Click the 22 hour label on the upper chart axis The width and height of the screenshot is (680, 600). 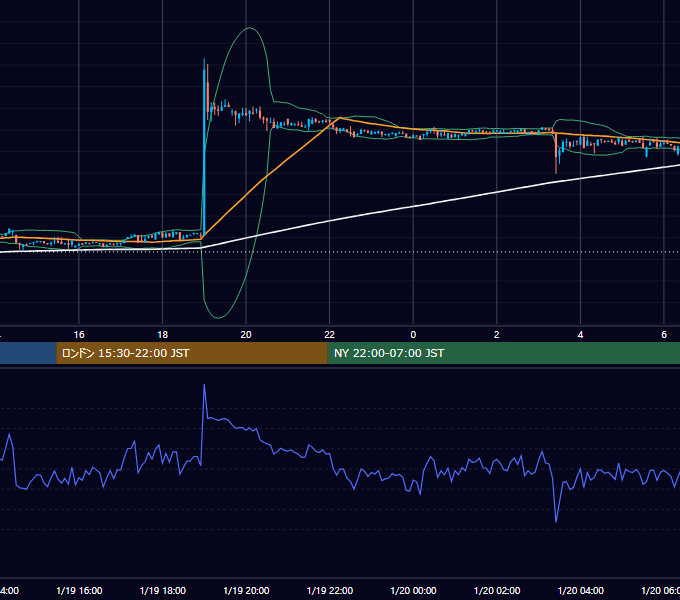click(x=330, y=335)
